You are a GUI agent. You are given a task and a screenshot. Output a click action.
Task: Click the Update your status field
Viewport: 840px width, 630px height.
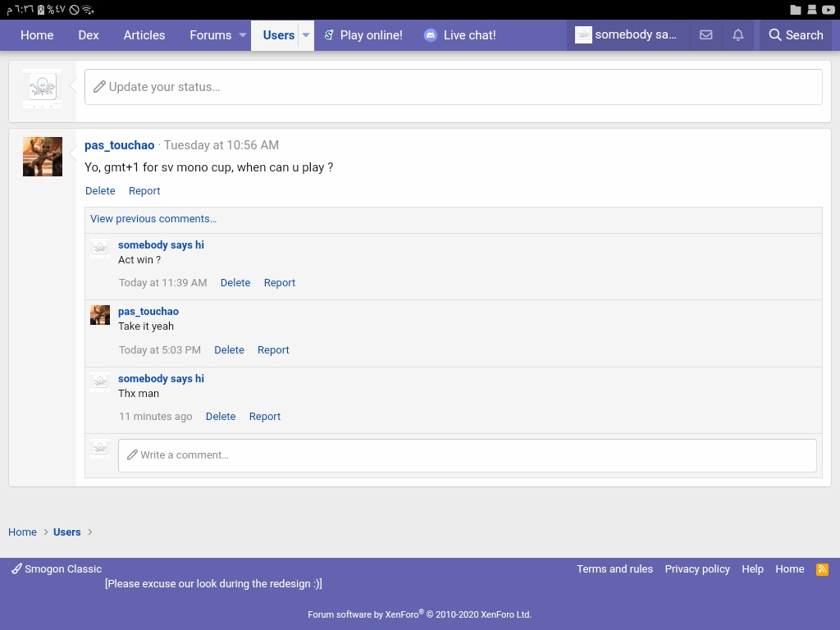pyautogui.click(x=453, y=87)
